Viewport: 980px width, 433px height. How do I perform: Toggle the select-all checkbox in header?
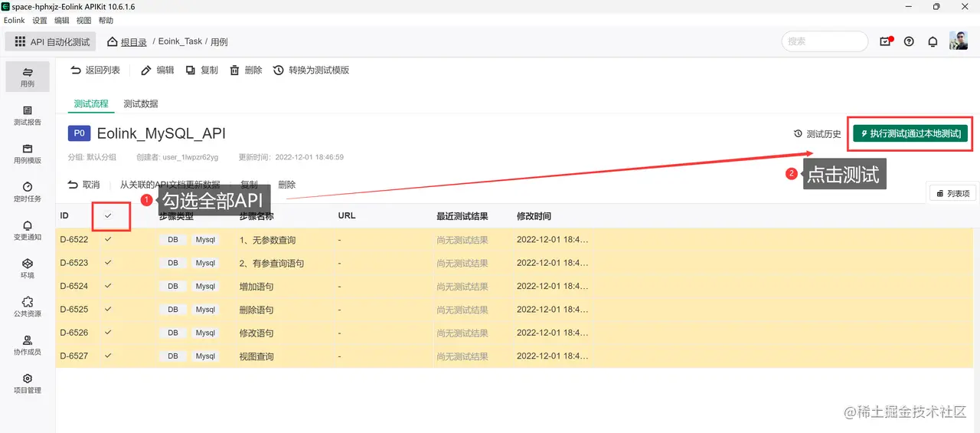108,215
